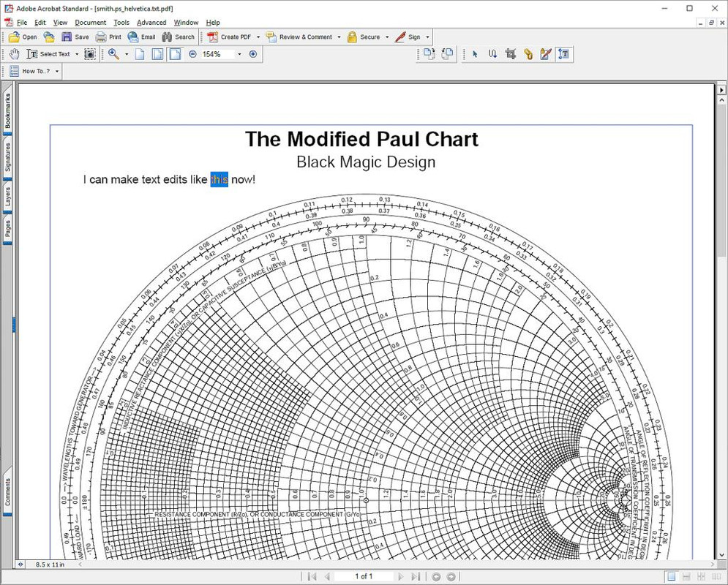Select the TouchUp Text tool
Viewport: 728px width, 585px height.
point(563,54)
